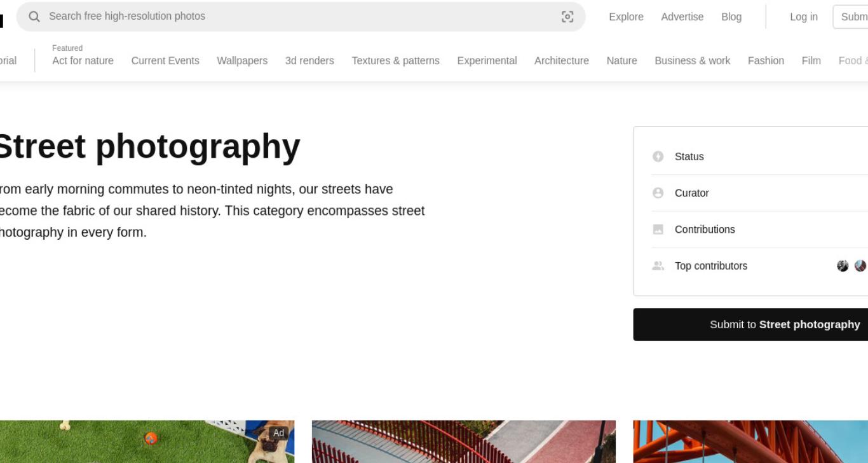Click the Contributions row label
The image size is (868, 463).
point(705,229)
